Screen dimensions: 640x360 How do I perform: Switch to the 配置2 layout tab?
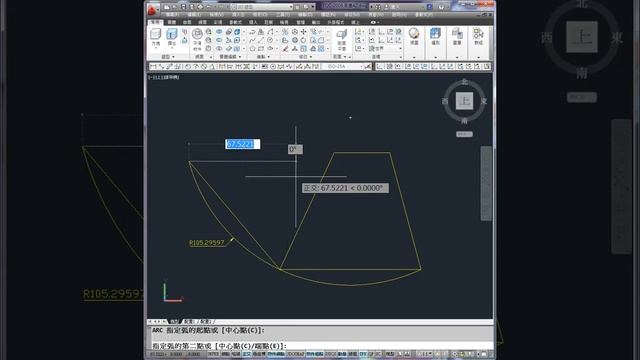click(x=206, y=322)
